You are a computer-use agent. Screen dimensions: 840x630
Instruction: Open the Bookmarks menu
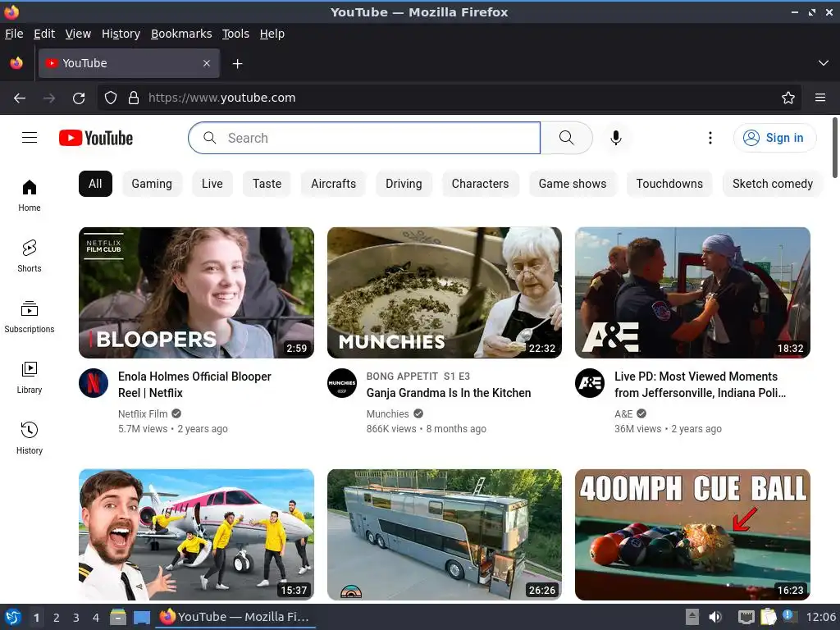click(x=181, y=34)
